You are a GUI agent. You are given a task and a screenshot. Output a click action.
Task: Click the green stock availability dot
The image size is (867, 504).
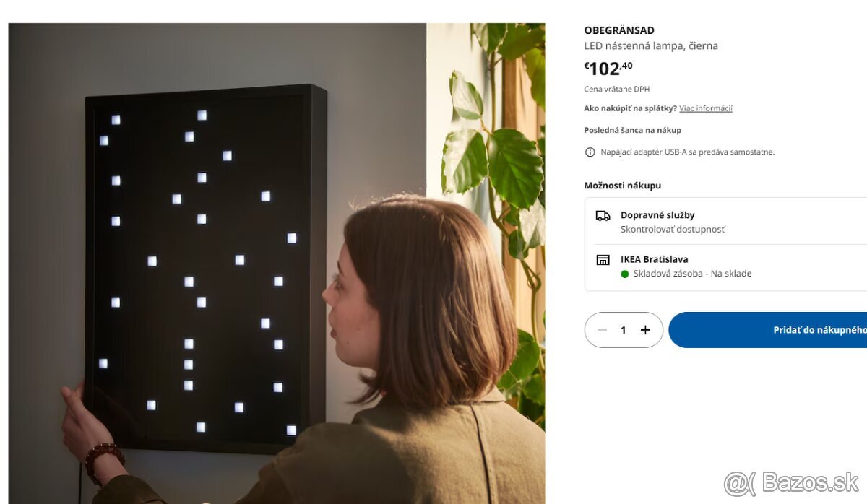pos(625,274)
